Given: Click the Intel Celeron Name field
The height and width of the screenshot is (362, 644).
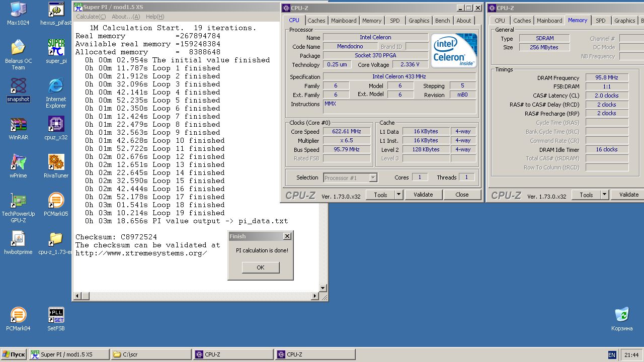Looking at the screenshot, I should coord(375,37).
